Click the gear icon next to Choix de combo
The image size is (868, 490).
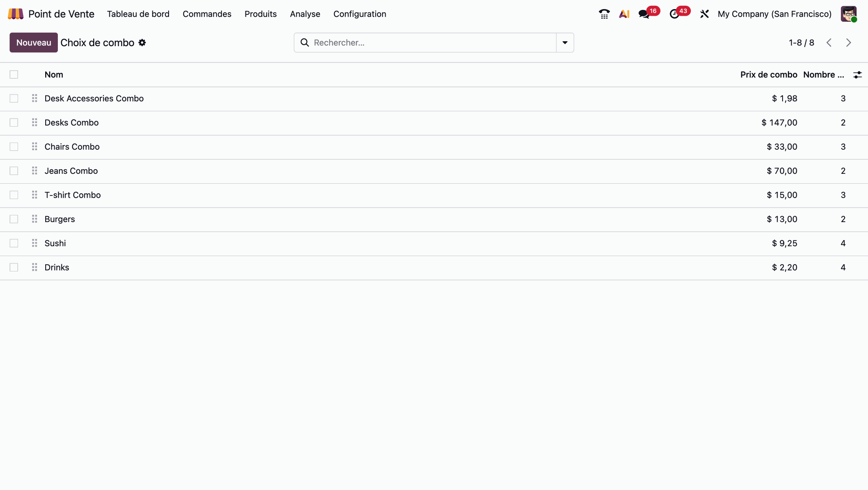click(x=142, y=43)
